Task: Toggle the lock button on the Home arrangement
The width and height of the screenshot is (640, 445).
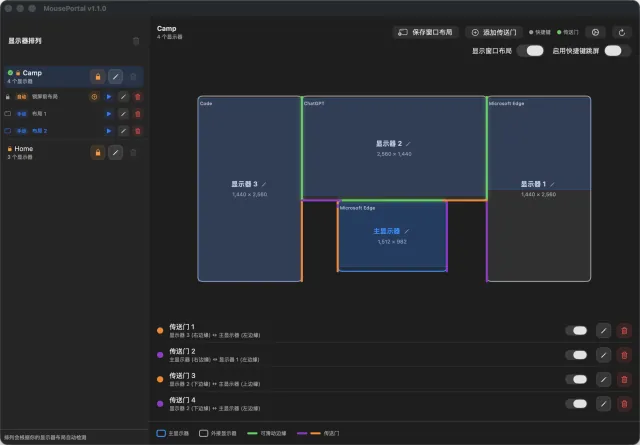Action: tap(98, 153)
